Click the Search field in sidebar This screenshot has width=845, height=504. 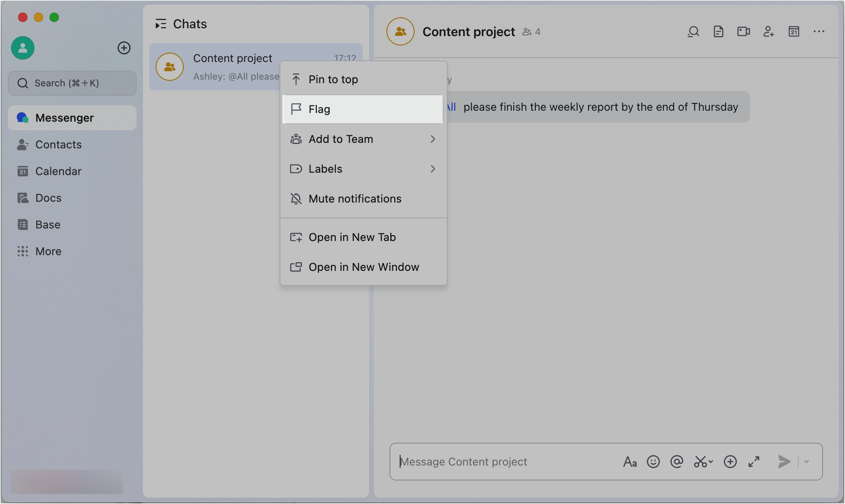point(72,83)
